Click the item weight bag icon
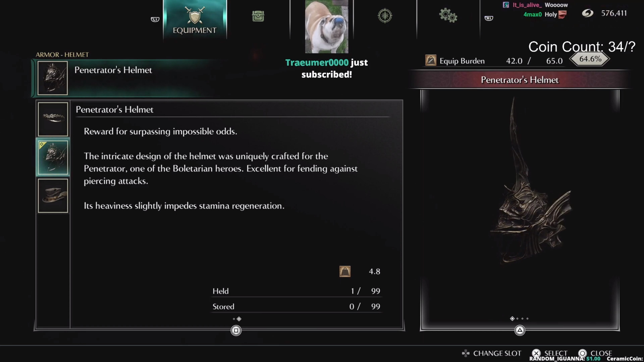644x362 pixels. pos(345,271)
